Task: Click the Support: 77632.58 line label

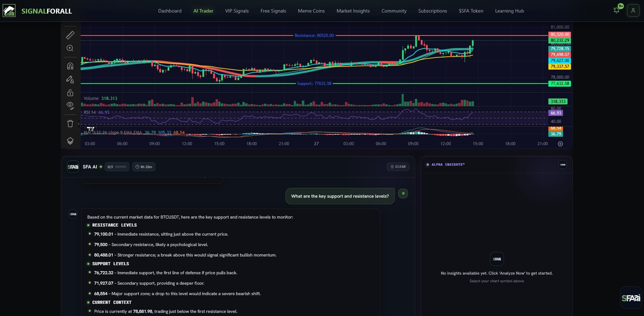Action: (x=314, y=84)
